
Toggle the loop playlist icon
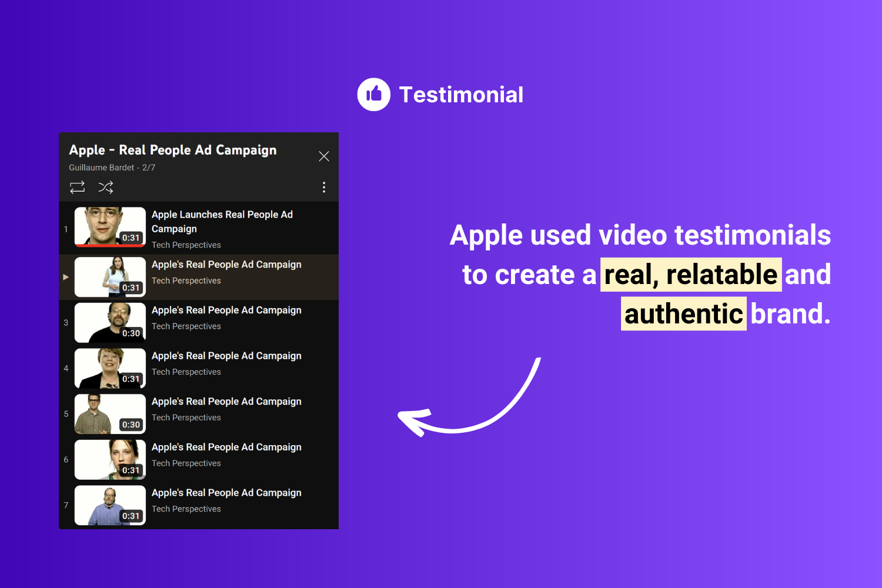point(77,187)
